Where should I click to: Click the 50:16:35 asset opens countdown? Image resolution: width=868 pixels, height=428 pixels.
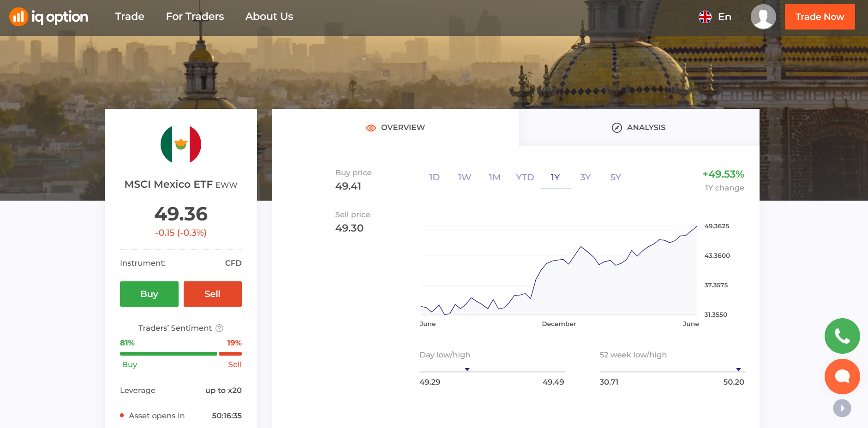click(x=227, y=416)
